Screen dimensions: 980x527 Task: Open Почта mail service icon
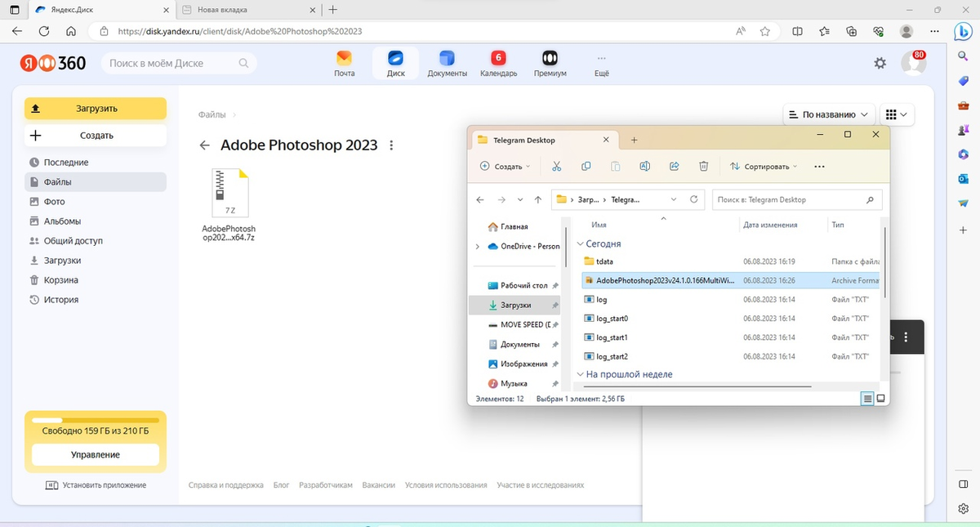[344, 64]
